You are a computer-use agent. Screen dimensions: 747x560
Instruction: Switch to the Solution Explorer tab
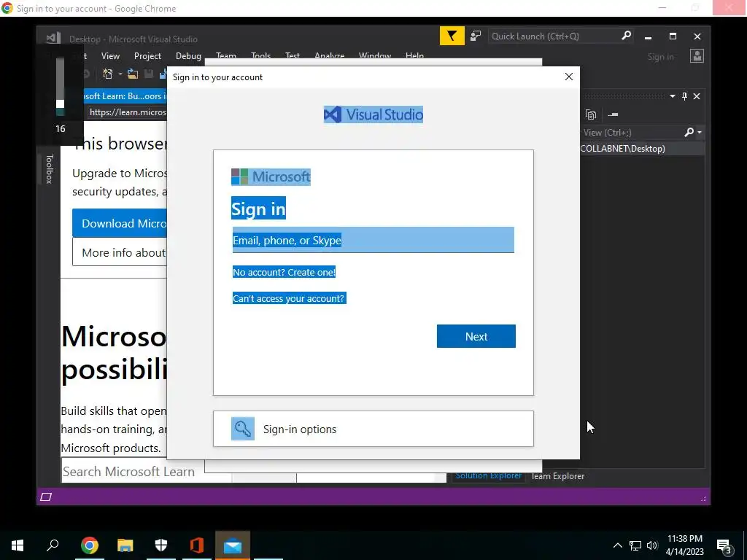488,475
